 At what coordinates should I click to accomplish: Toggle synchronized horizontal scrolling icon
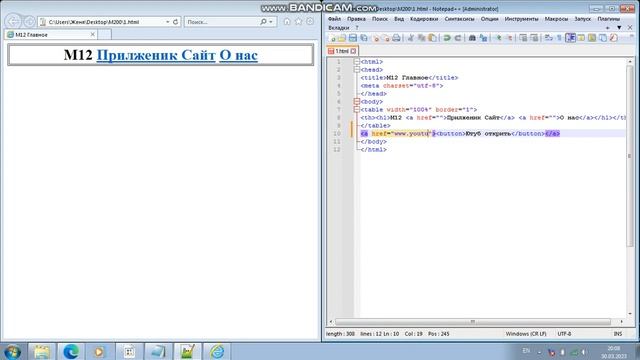pos(534,38)
